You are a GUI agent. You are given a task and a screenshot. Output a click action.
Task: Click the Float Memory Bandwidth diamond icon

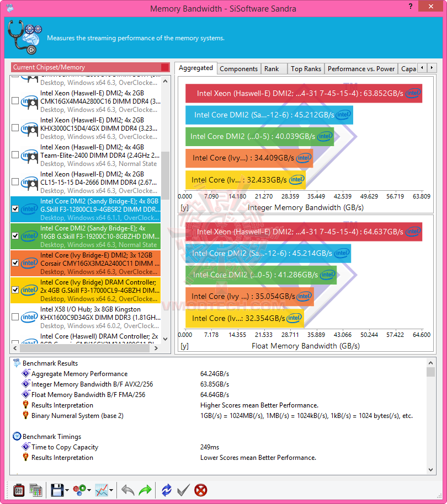(x=26, y=394)
